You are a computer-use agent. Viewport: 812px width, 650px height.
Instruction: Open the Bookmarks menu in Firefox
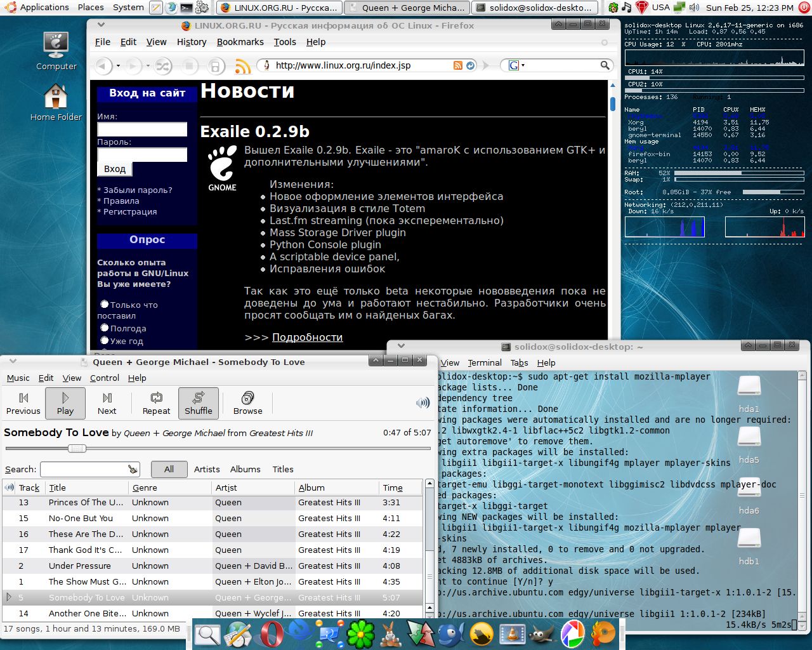240,42
